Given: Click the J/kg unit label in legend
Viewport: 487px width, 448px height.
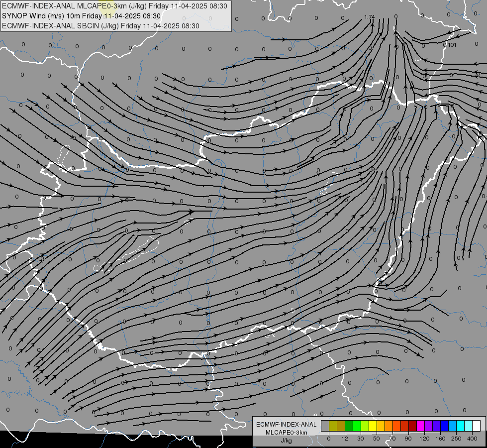Looking at the screenshot, I should click(287, 441).
